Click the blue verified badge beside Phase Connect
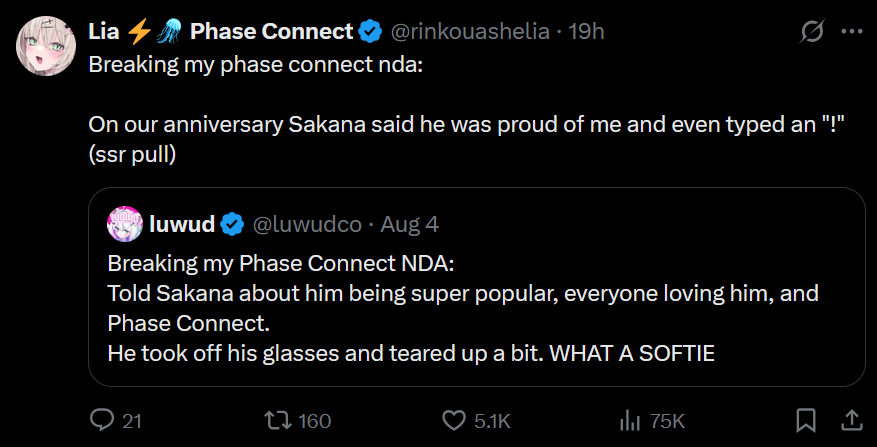This screenshot has height=447, width=877. point(370,32)
